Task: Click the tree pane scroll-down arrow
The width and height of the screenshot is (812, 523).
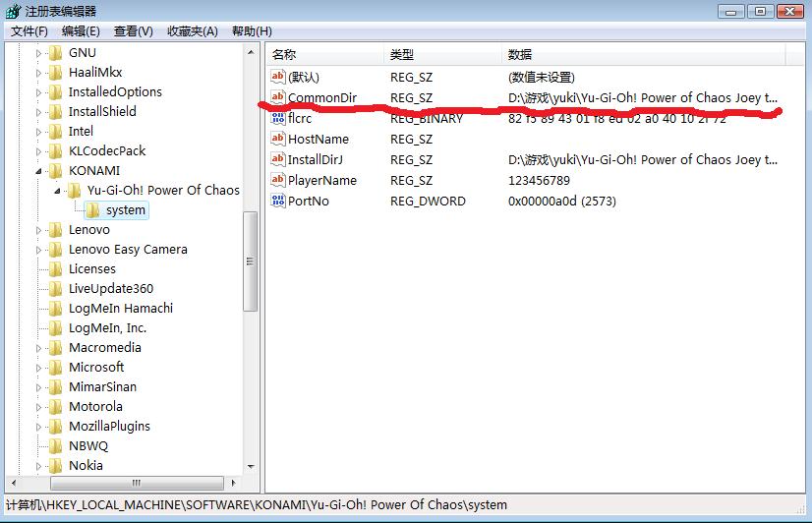Action: point(251,467)
